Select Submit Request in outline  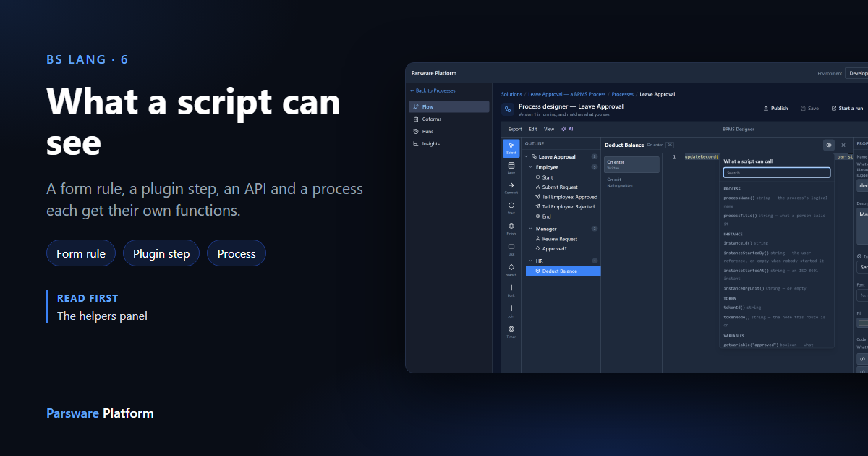click(563, 187)
